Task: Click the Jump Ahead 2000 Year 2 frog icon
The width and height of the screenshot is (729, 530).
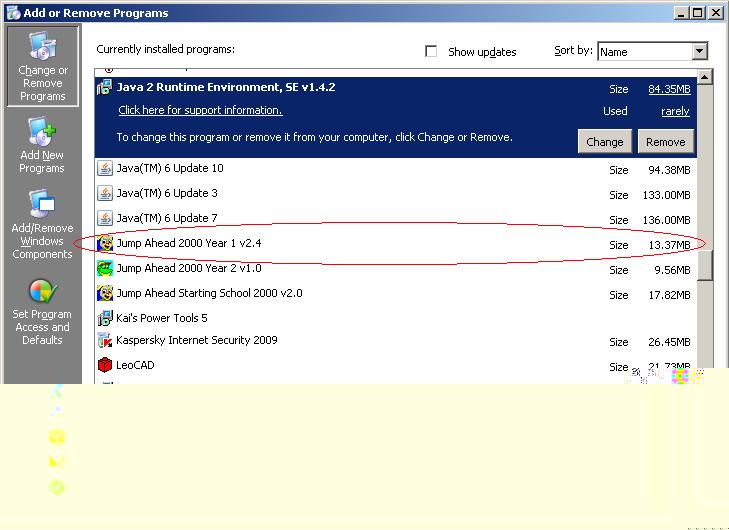Action: 105,268
